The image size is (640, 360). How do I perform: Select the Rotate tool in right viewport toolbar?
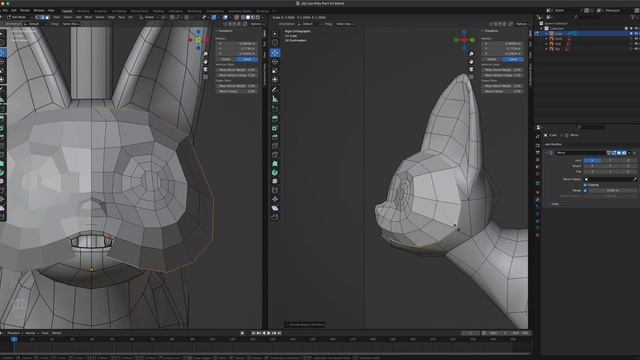pyautogui.click(x=275, y=62)
